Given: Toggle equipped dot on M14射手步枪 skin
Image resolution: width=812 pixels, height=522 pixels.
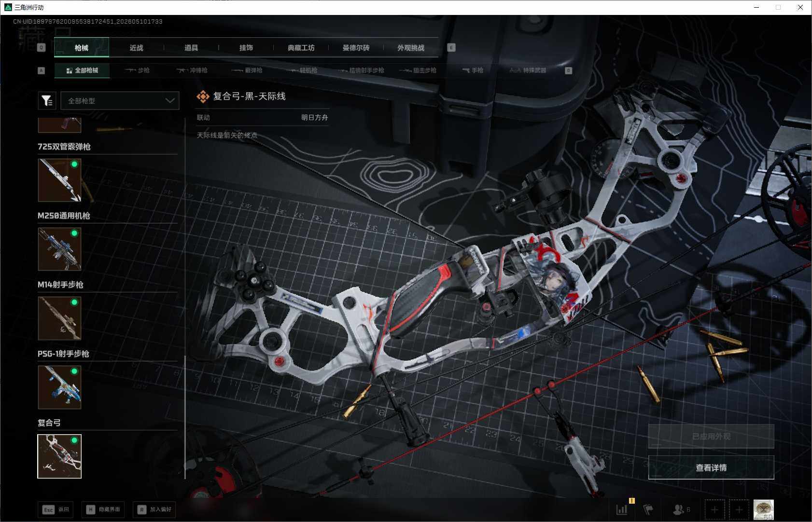Looking at the screenshot, I should [x=74, y=302].
